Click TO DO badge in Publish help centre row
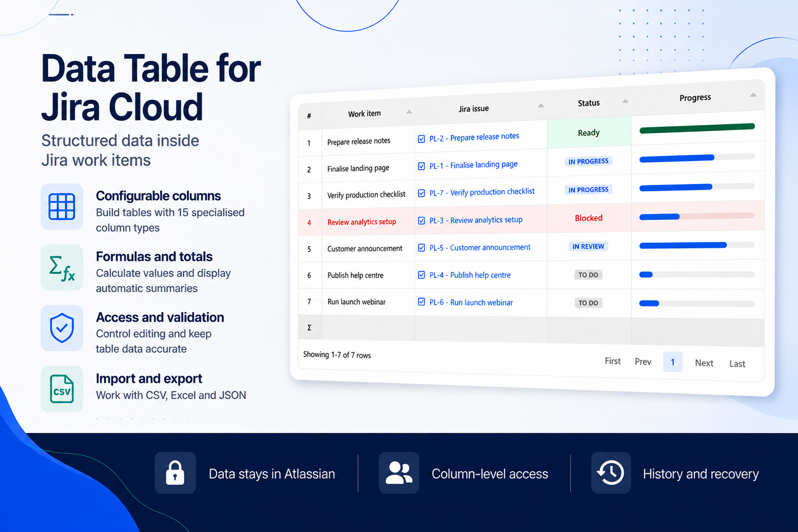This screenshot has width=798, height=532. (588, 275)
